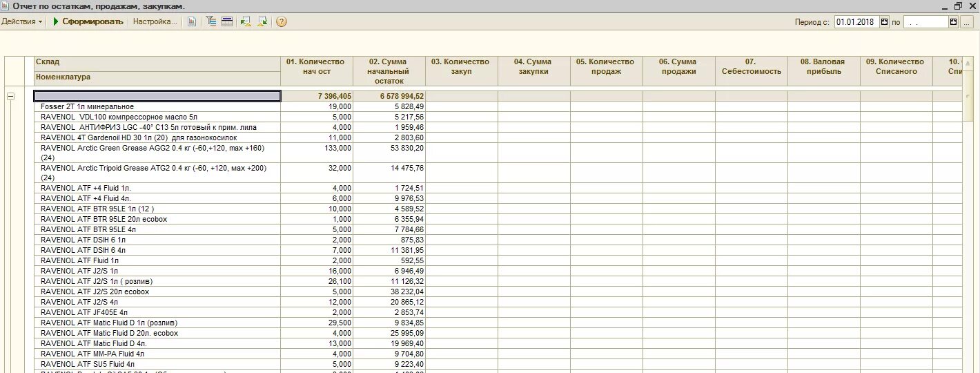Image resolution: width=980 pixels, height=373 pixels.
Task: Select RAVENOL ATF MM-PA Fluid 4л row
Action: (157, 354)
